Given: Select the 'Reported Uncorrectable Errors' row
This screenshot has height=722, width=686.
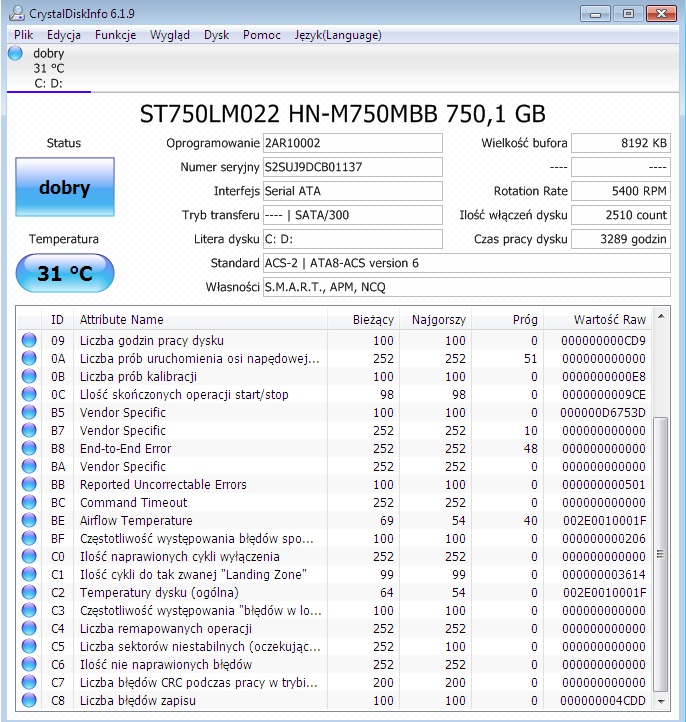Looking at the screenshot, I should pyautogui.click(x=334, y=484).
